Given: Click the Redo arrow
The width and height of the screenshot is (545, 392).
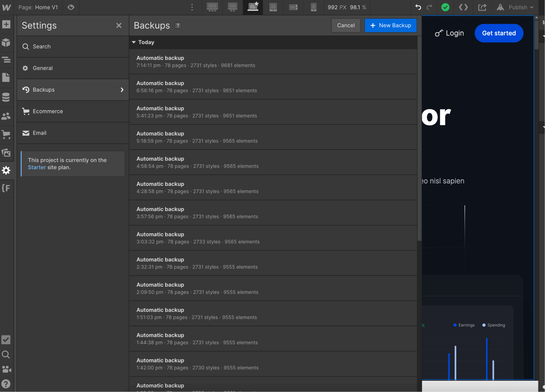Looking at the screenshot, I should point(429,7).
